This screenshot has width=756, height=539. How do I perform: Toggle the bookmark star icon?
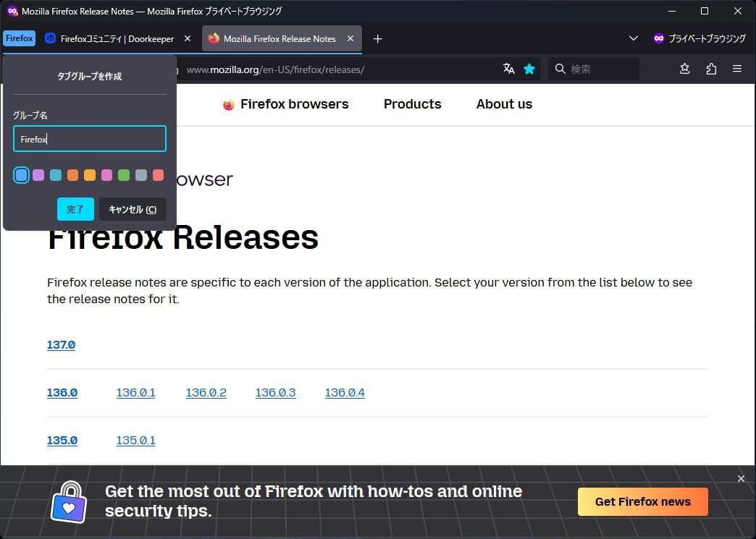529,69
